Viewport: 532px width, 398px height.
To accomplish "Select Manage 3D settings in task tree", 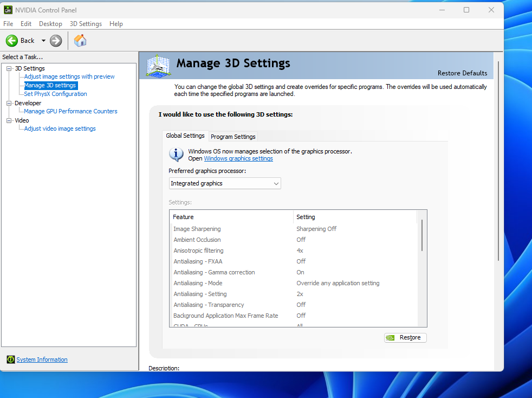I will click(x=50, y=85).
